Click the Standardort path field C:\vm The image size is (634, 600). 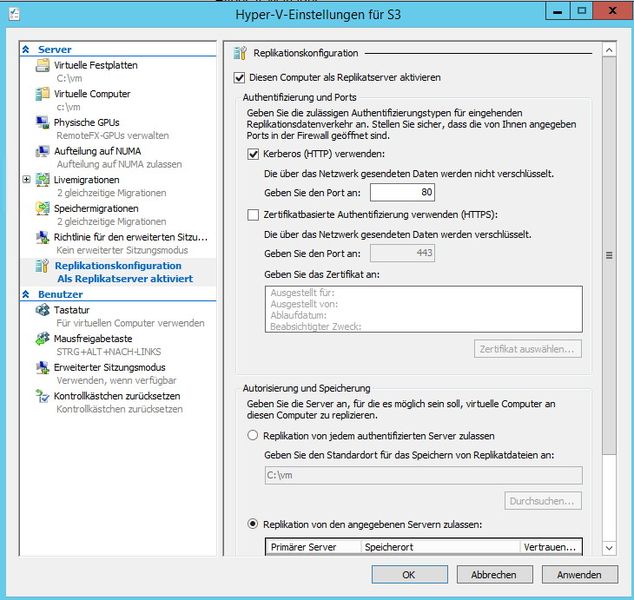[424, 475]
